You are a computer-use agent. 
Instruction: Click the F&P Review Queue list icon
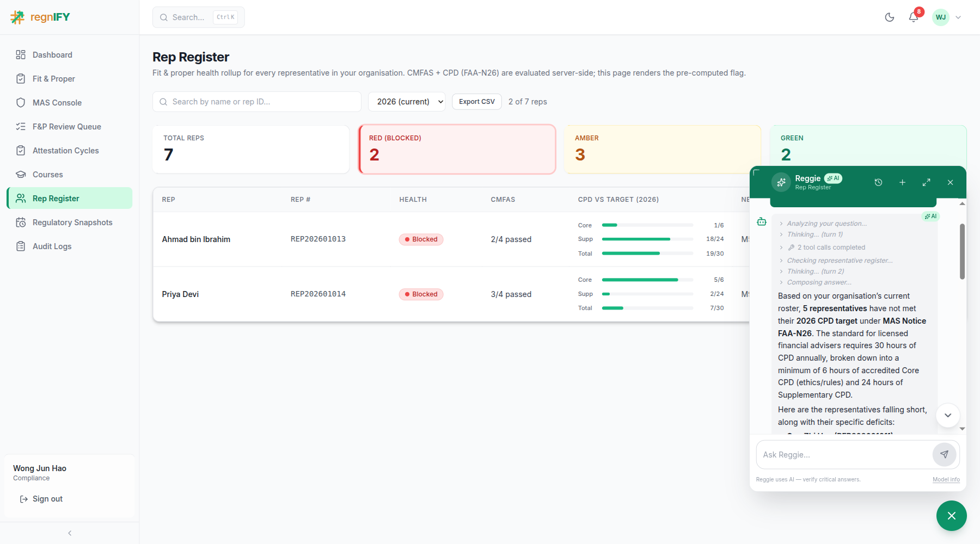(21, 127)
